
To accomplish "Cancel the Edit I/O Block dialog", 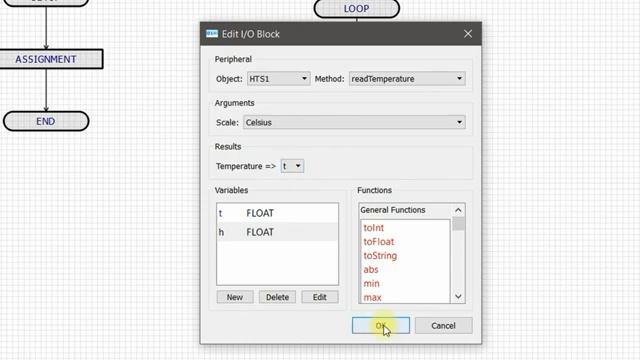I will pyautogui.click(x=444, y=326).
